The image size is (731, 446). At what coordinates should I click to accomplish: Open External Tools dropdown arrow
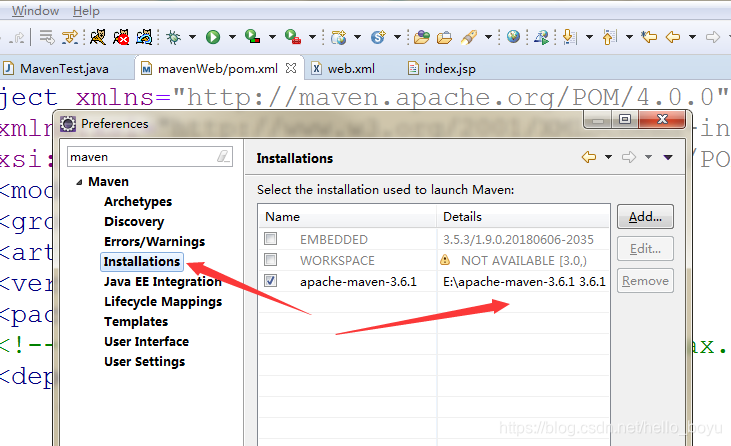(x=312, y=37)
